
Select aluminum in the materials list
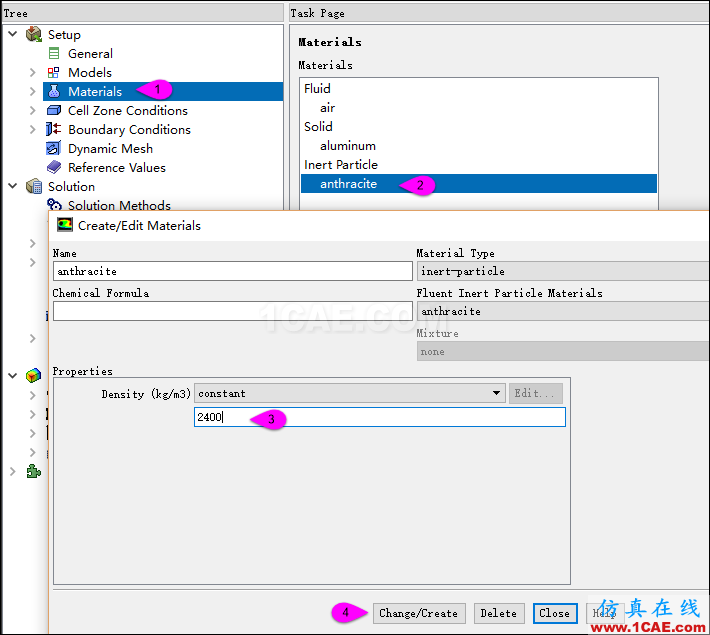348,146
